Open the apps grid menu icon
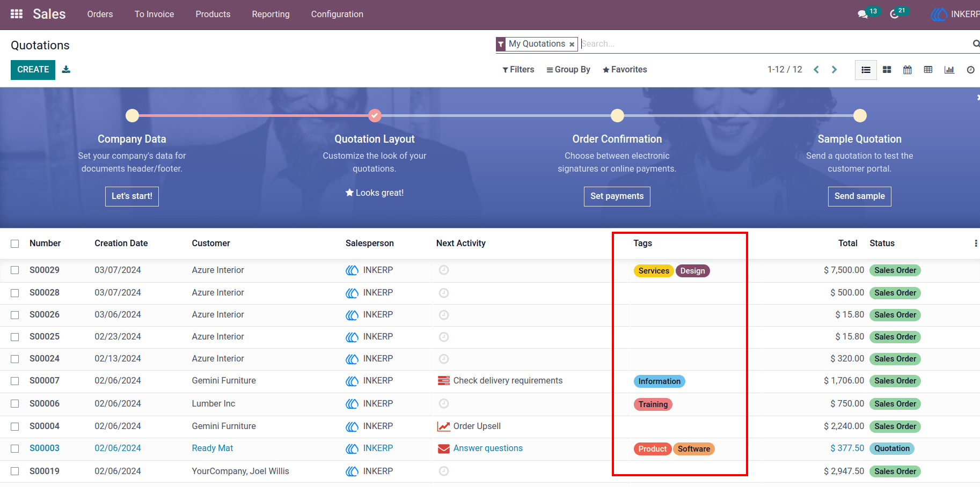Viewport: 980px width, 487px height. [17, 14]
